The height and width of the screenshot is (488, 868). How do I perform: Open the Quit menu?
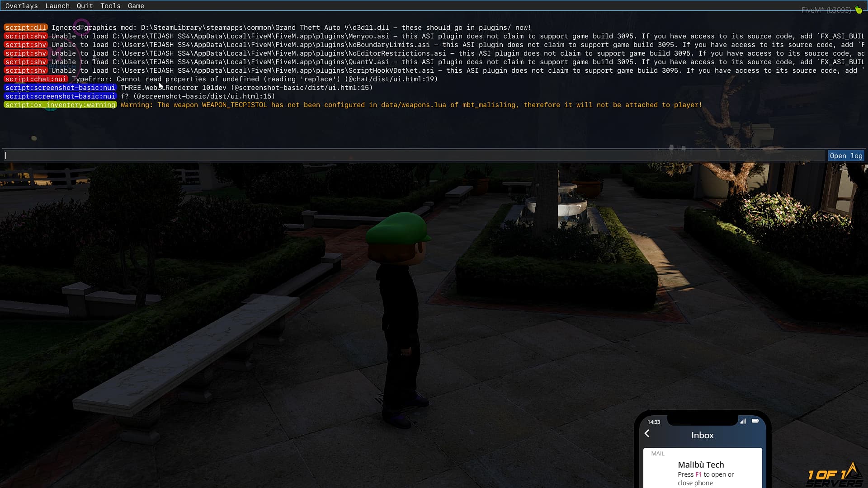[x=85, y=6]
